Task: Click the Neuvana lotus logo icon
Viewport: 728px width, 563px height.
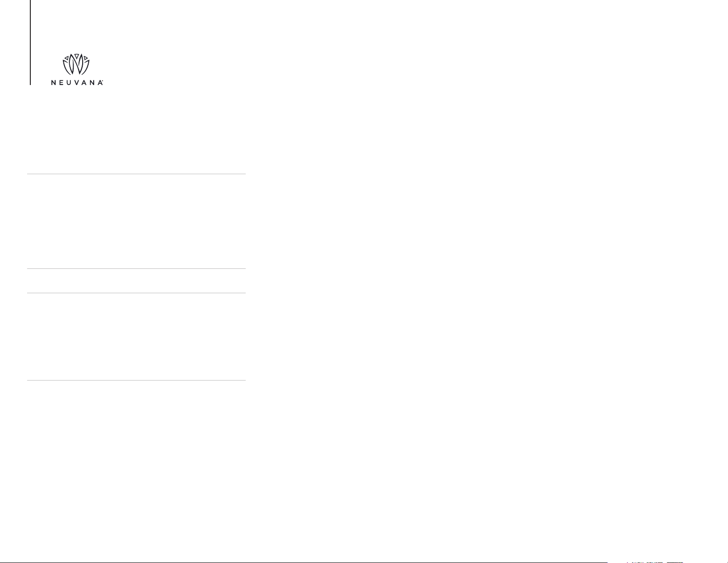Action: 76,64
